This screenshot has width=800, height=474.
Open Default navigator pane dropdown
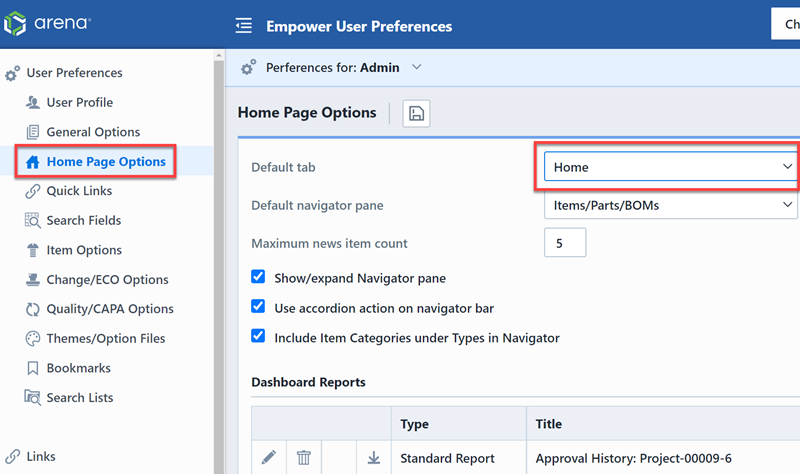670,206
